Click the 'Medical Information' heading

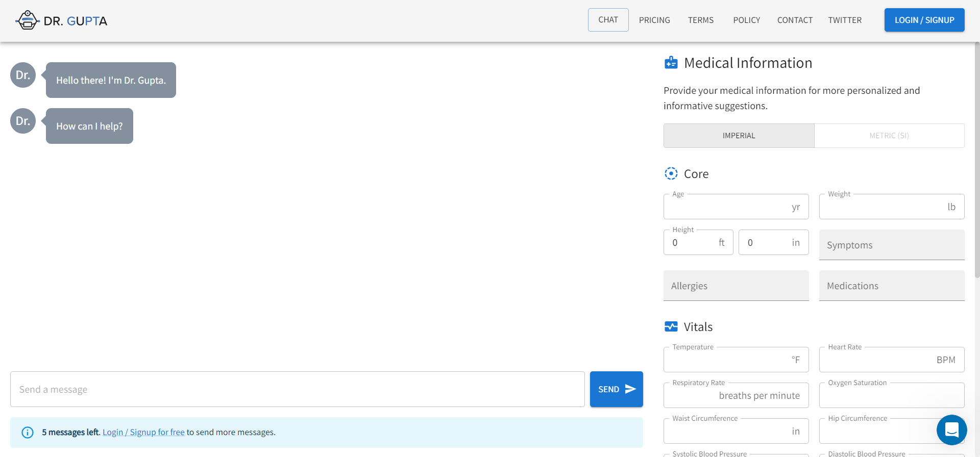(x=748, y=63)
